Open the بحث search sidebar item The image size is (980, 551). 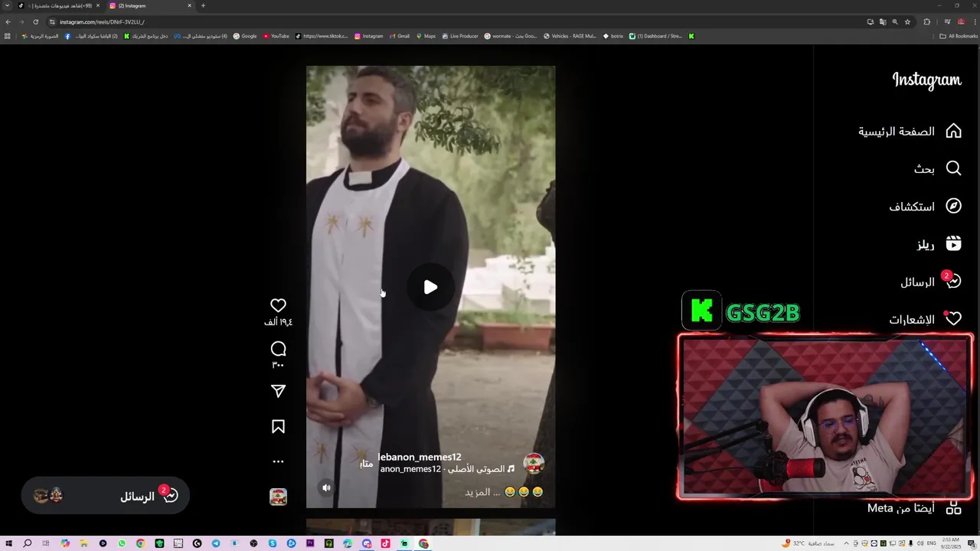tap(937, 168)
